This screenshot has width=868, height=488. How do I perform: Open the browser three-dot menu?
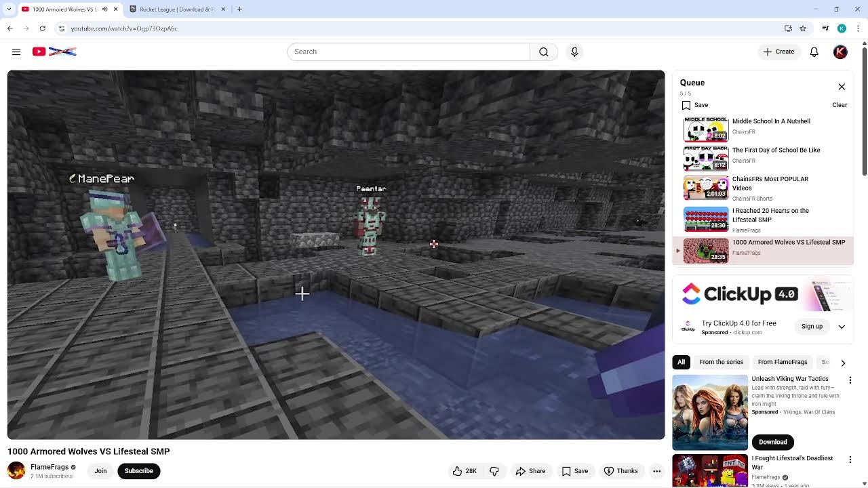tap(857, 28)
